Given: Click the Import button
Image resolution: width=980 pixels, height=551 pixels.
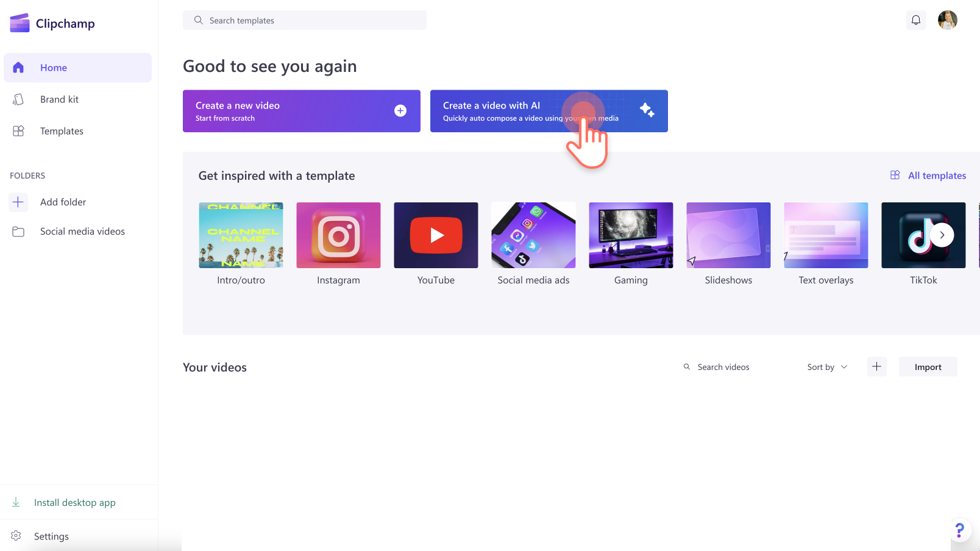Looking at the screenshot, I should pos(928,366).
